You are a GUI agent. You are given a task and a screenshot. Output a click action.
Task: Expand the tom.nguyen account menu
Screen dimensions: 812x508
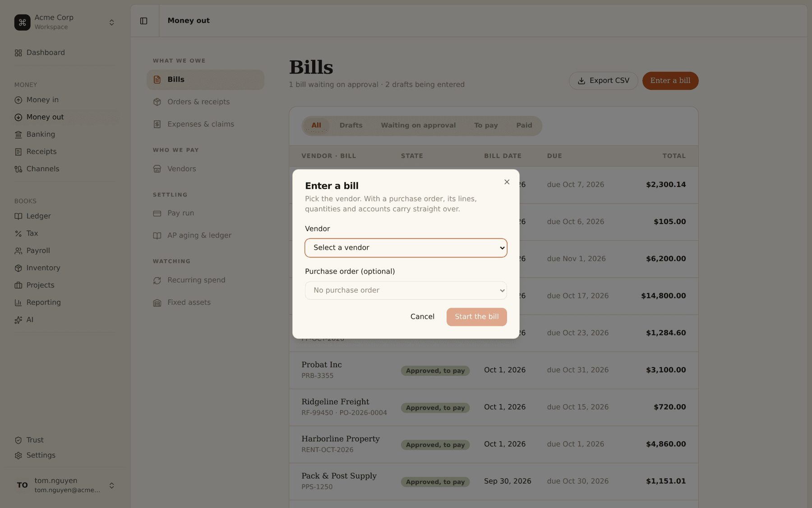111,485
